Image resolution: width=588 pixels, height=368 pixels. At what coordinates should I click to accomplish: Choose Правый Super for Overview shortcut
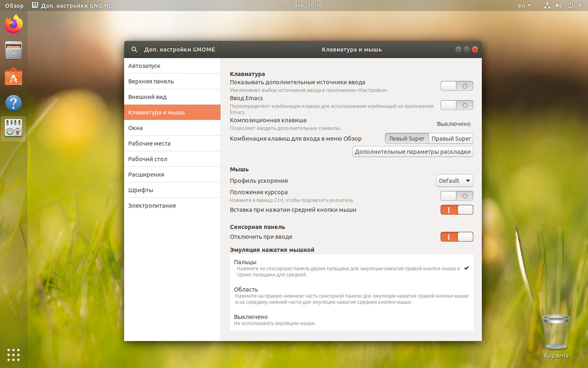[x=451, y=139]
